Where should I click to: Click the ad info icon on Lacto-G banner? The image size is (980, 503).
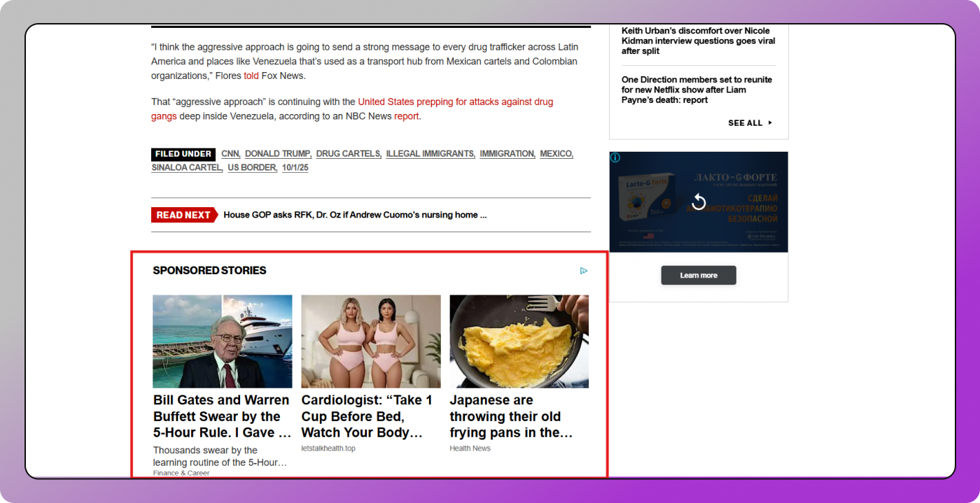coord(615,157)
